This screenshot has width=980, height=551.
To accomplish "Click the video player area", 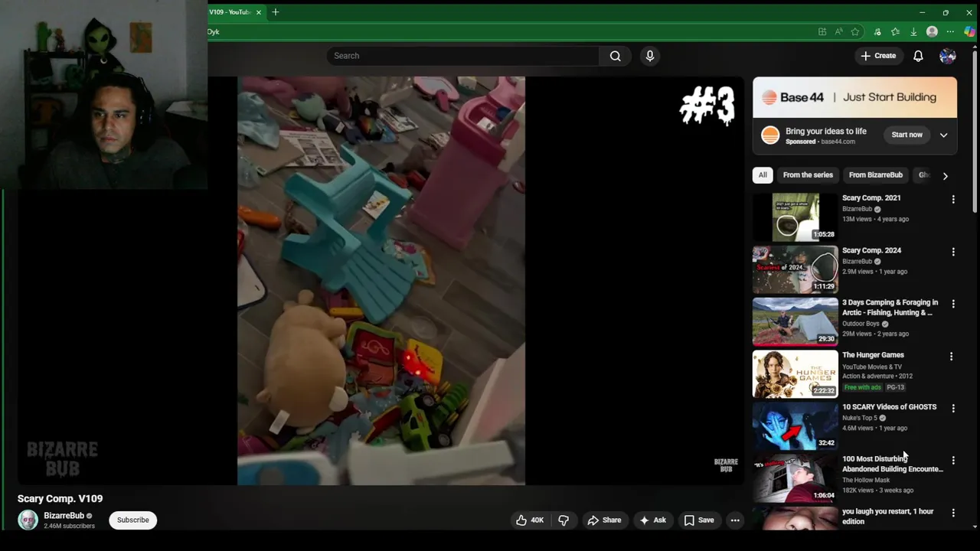I will tap(381, 281).
